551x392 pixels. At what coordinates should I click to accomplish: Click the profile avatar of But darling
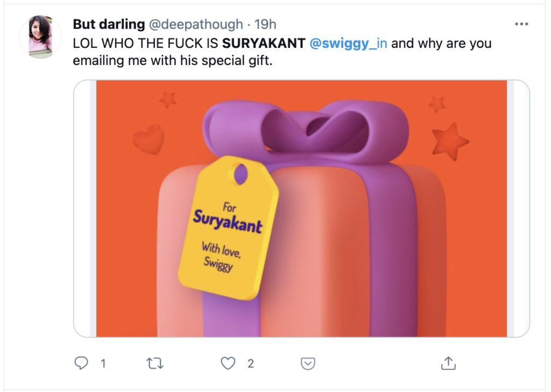pyautogui.click(x=40, y=37)
